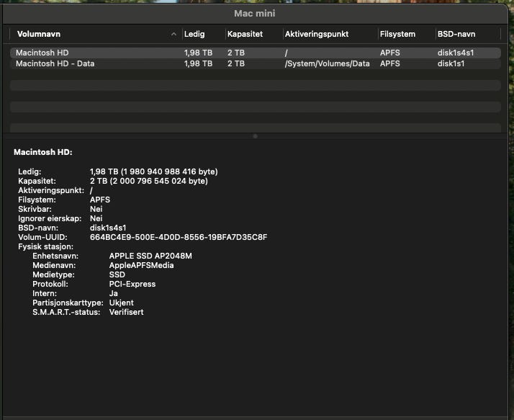Screen dimensions: 514x420
Task: Click the PCI-Express protocol value
Action: tap(132, 284)
